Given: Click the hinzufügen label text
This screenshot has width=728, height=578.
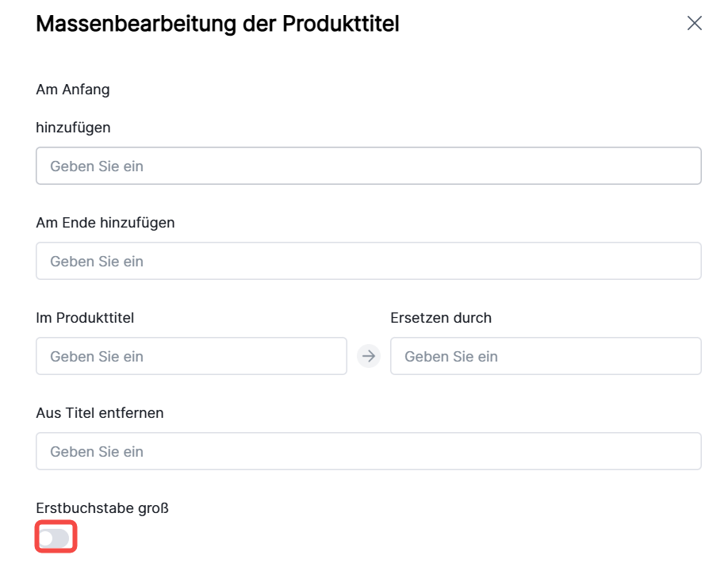Looking at the screenshot, I should [73, 127].
